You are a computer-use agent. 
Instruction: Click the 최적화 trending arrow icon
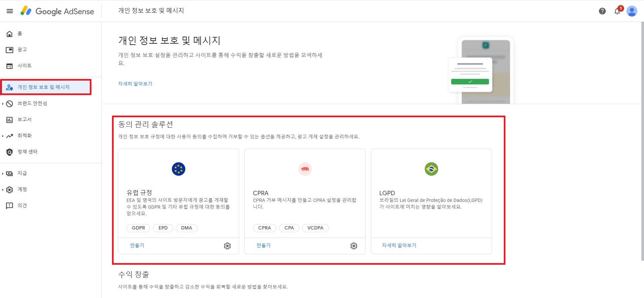tap(10, 136)
